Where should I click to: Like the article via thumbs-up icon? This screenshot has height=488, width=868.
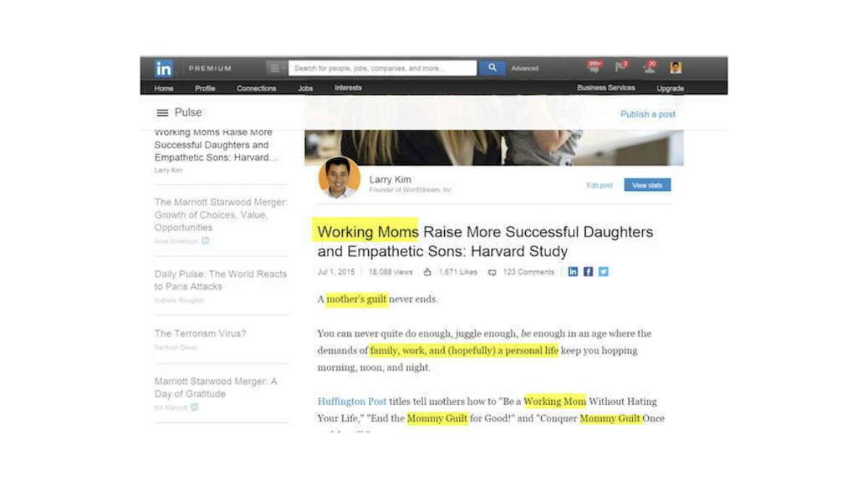click(x=427, y=273)
